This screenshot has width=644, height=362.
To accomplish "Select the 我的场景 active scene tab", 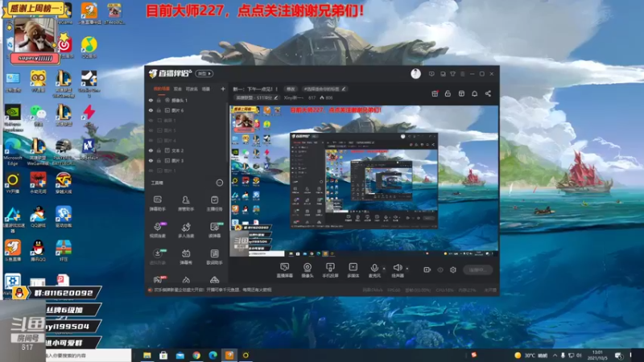I will click(x=162, y=88).
